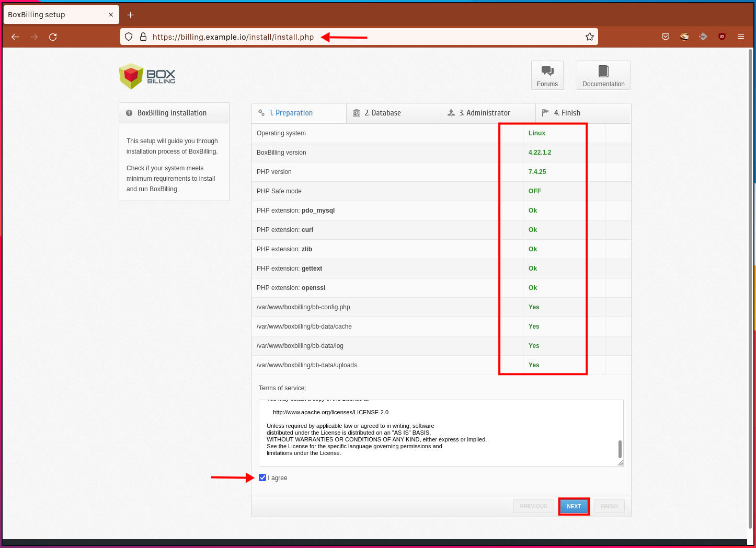Click the 'Yes' value for bb-data/cache
The image size is (756, 548).
tap(534, 327)
